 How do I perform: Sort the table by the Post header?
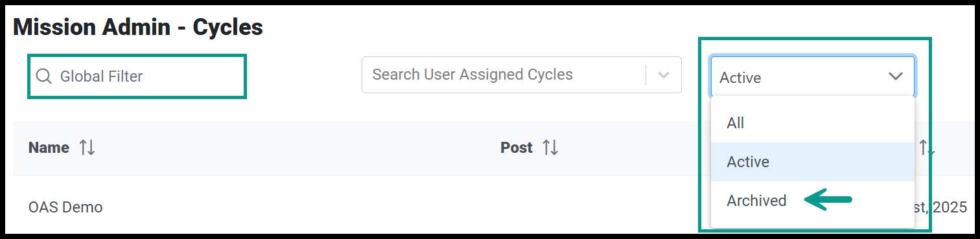[x=517, y=148]
